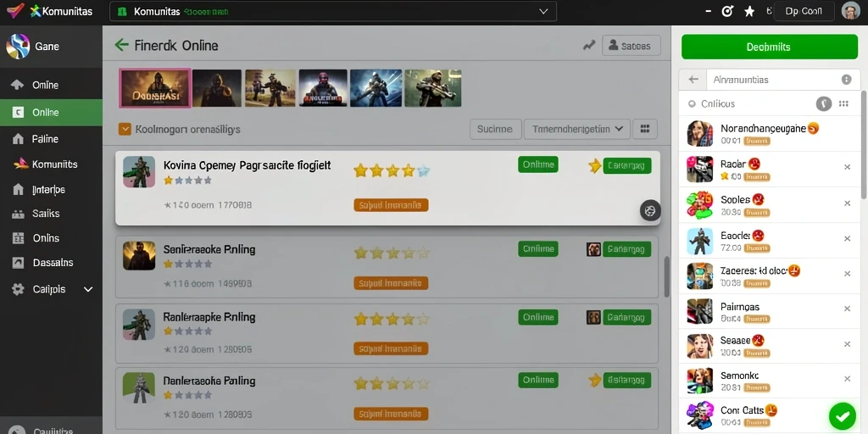Expand the Calipis chevron in the sidebar
The height and width of the screenshot is (434, 868).
coord(87,289)
